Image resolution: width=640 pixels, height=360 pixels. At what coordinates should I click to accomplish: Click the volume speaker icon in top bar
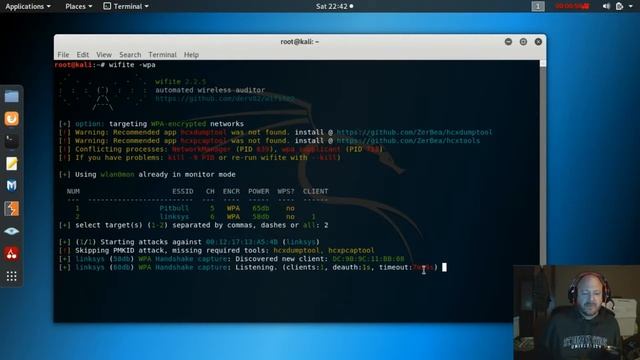click(x=606, y=6)
